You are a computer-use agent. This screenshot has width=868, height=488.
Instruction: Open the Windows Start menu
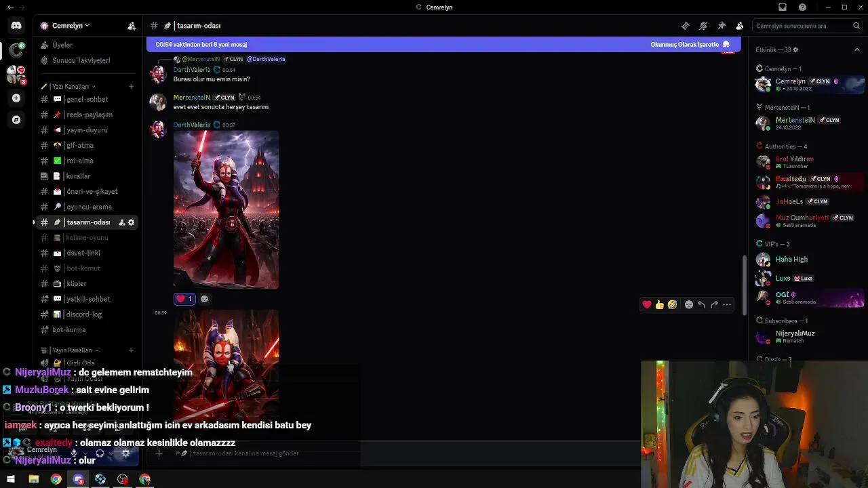point(11,479)
